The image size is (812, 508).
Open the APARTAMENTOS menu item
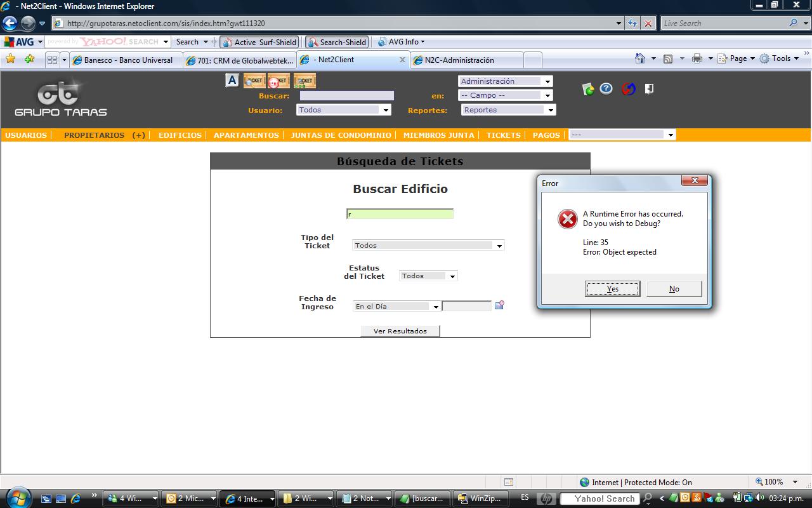pyautogui.click(x=246, y=135)
